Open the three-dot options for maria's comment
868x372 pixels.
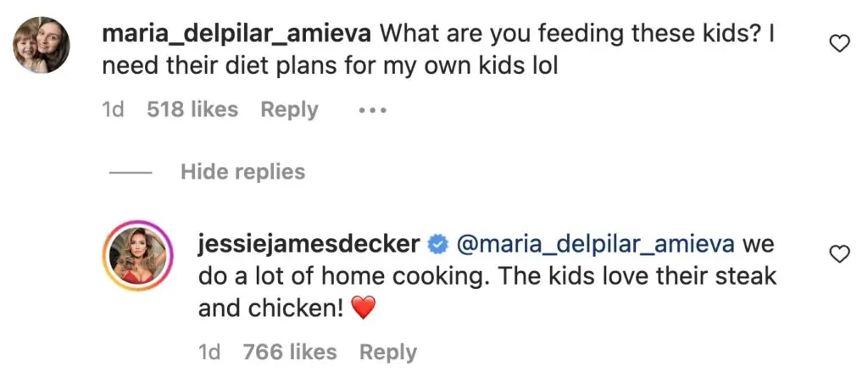tap(372, 110)
